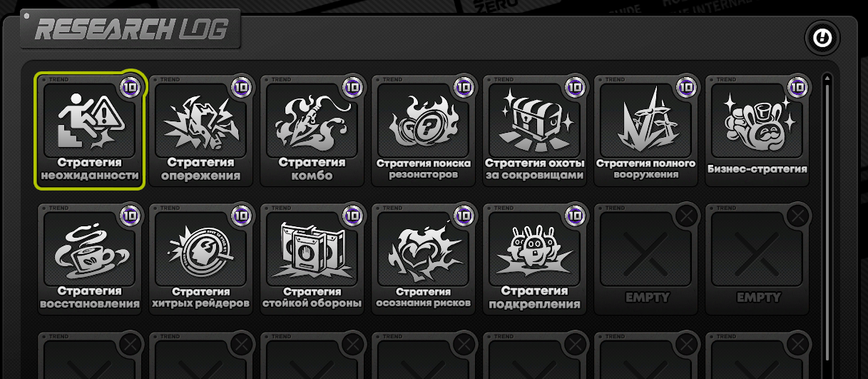This screenshot has width=868, height=379.
Task: Click the last EMPTY slot in second row
Action: 757,258
